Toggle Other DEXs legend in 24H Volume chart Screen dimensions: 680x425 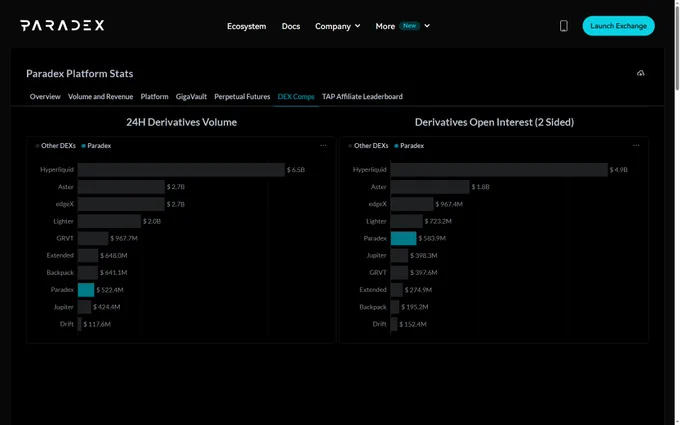56,146
